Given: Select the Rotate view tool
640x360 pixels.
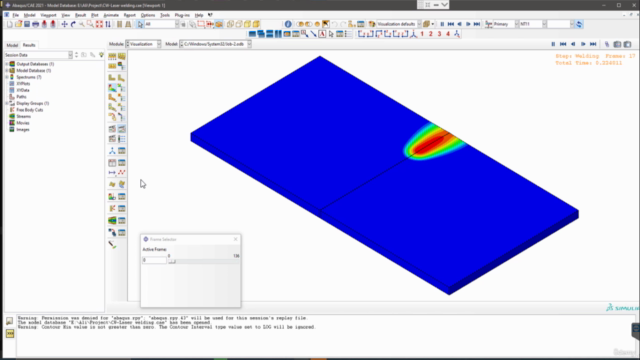Looking at the screenshot, I should [x=73, y=24].
